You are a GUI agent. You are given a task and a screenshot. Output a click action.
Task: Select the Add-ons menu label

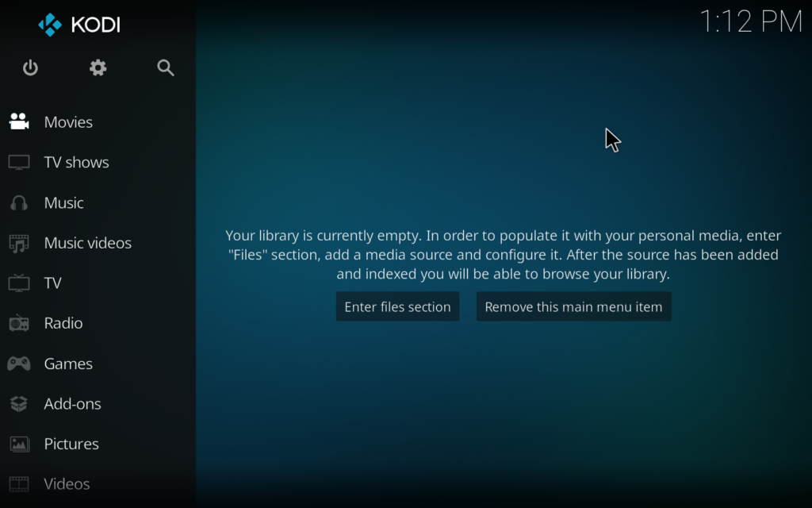[72, 404]
